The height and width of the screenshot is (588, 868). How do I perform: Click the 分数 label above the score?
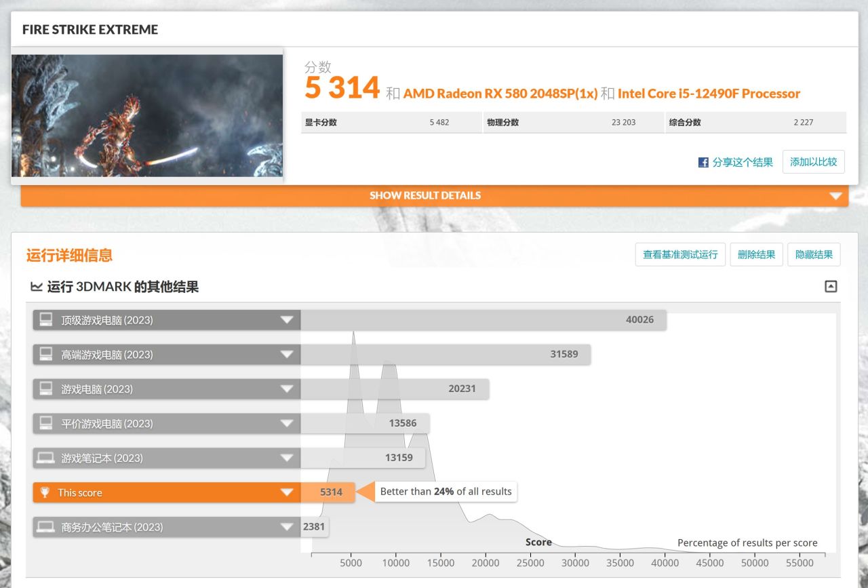click(x=318, y=66)
